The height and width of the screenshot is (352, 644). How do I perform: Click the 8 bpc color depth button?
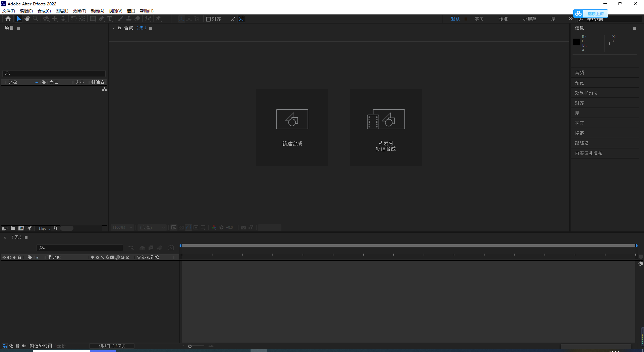(x=43, y=228)
